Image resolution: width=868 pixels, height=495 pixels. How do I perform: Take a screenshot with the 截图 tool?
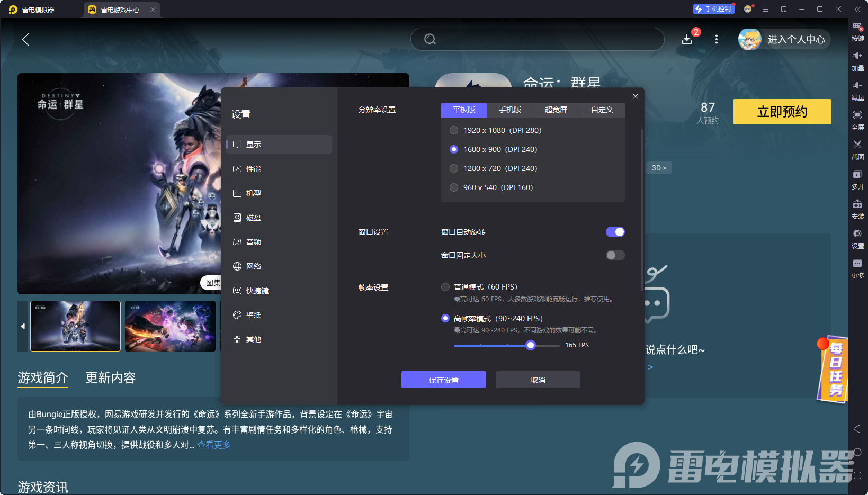[x=858, y=150]
